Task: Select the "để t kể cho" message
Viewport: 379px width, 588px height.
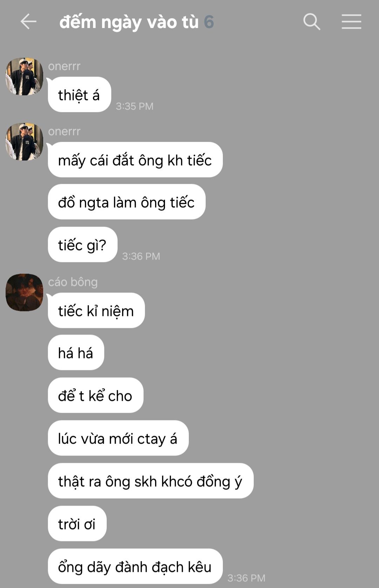Action: coord(95,396)
